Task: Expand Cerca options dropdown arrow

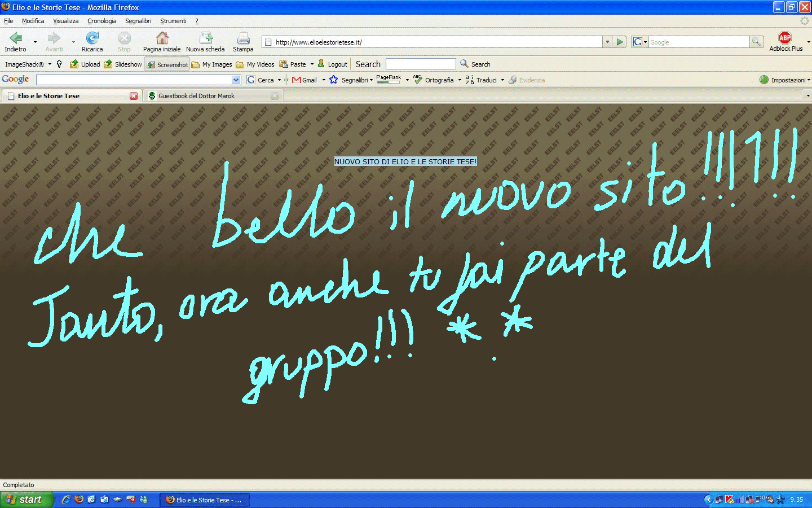Action: click(x=279, y=80)
